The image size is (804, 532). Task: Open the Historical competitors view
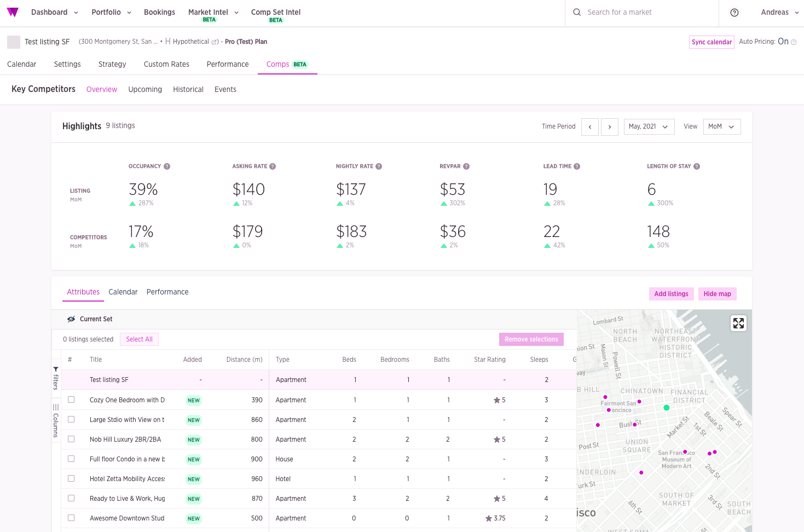tap(188, 90)
